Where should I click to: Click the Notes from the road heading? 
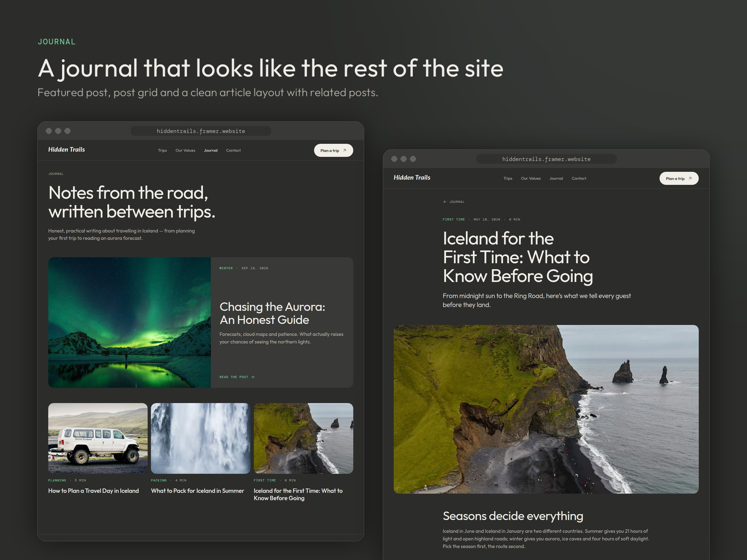[x=132, y=202]
